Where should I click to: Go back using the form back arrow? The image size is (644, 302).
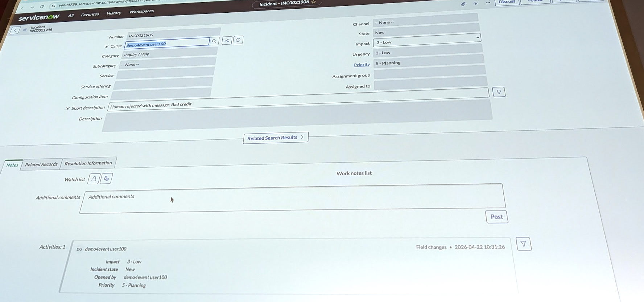pos(15,30)
